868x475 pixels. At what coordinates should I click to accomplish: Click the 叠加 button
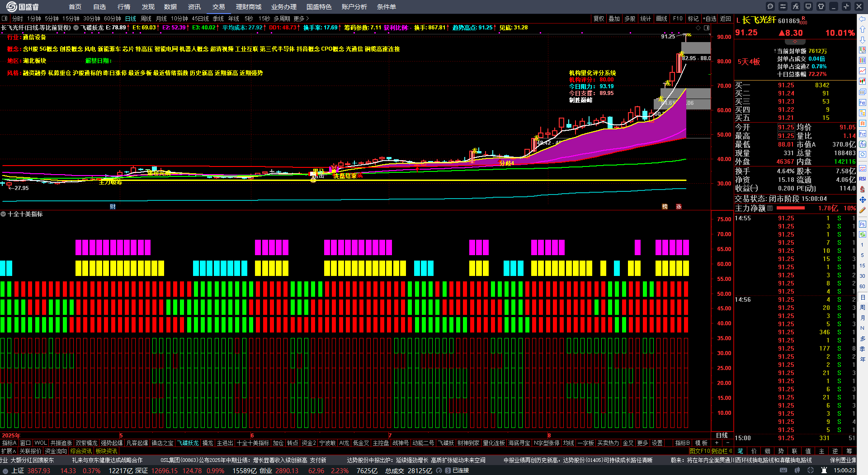point(614,19)
